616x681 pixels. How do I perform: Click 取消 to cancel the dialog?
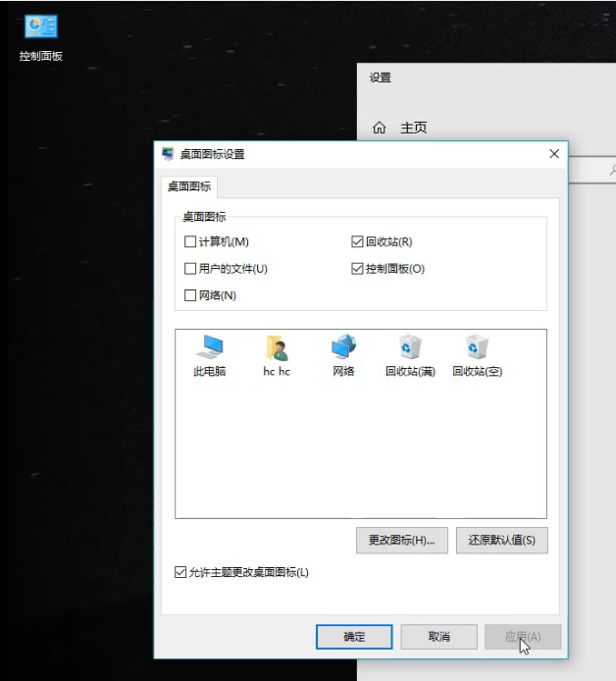click(x=438, y=637)
